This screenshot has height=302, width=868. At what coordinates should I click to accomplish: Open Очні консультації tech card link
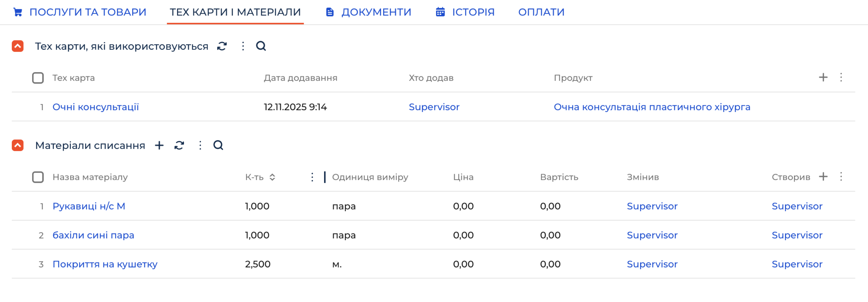coord(95,107)
